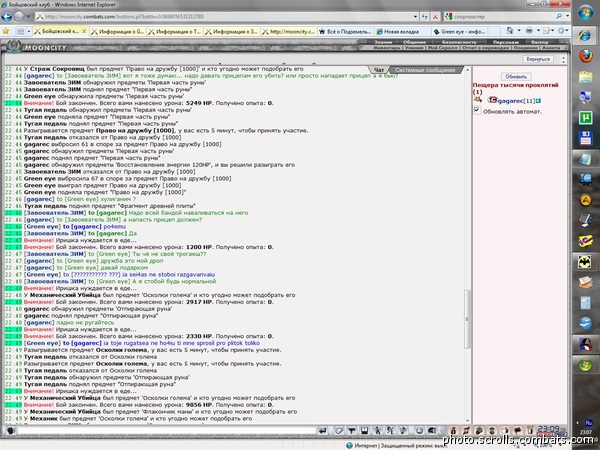Click the 'Обновить' button in player list
The image size is (600, 450).
click(x=516, y=77)
